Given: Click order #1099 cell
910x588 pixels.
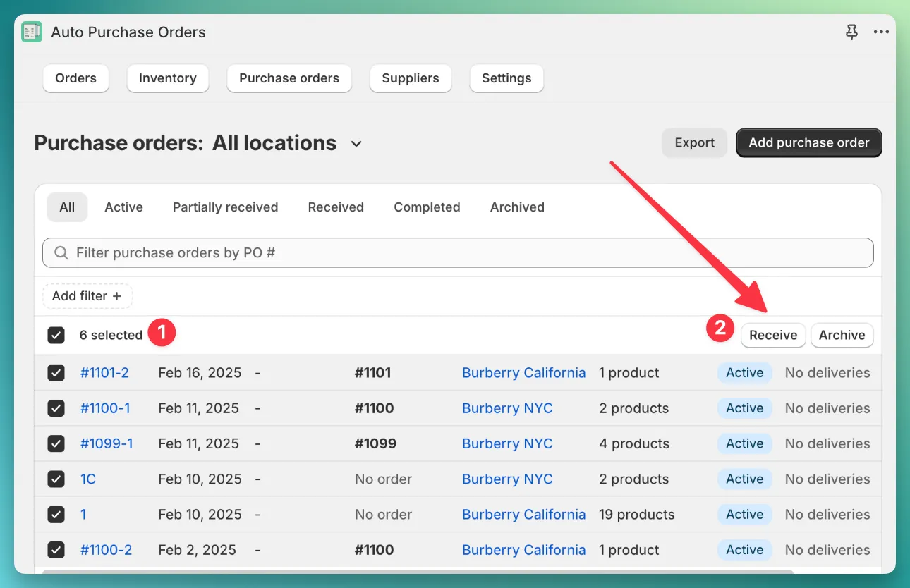Looking at the screenshot, I should [375, 443].
